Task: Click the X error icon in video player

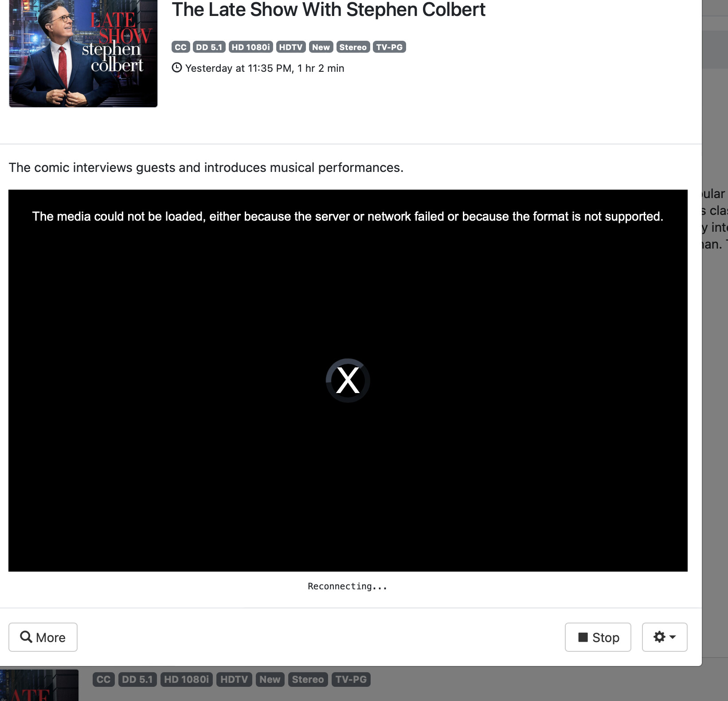Action: coord(348,380)
